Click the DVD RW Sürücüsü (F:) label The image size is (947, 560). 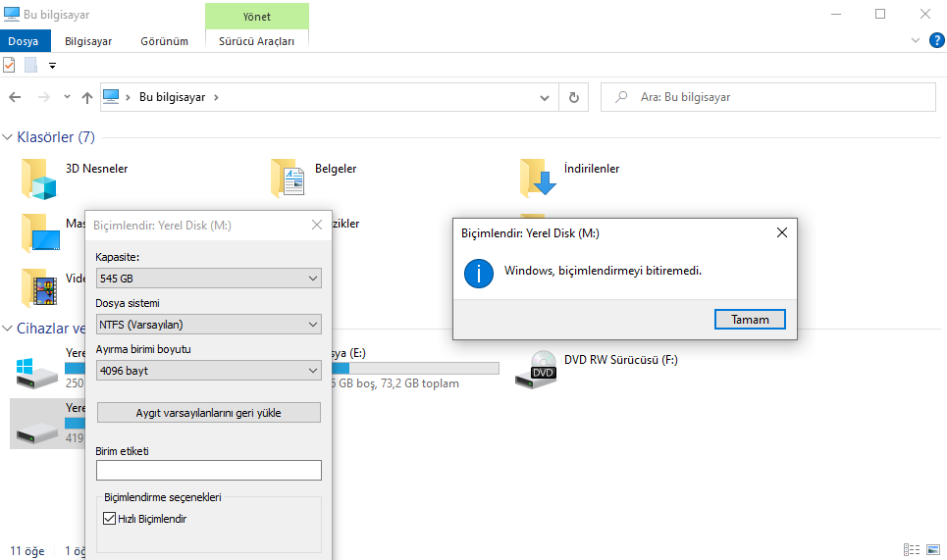pos(621,360)
